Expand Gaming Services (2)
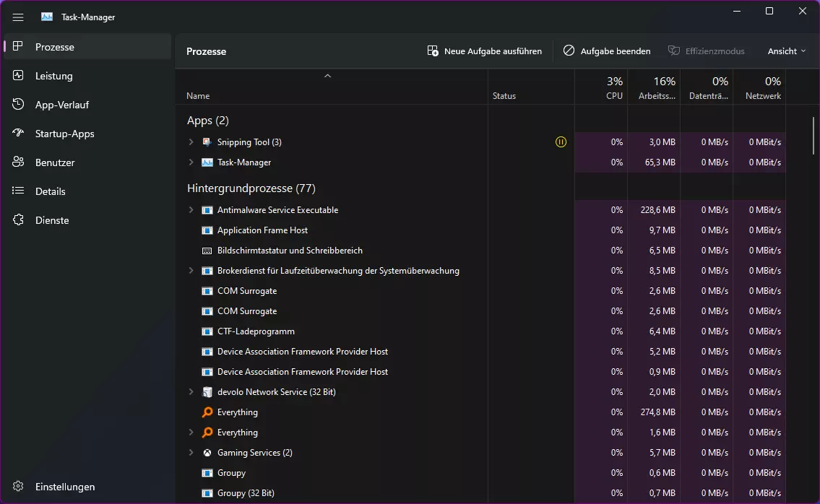 point(191,452)
